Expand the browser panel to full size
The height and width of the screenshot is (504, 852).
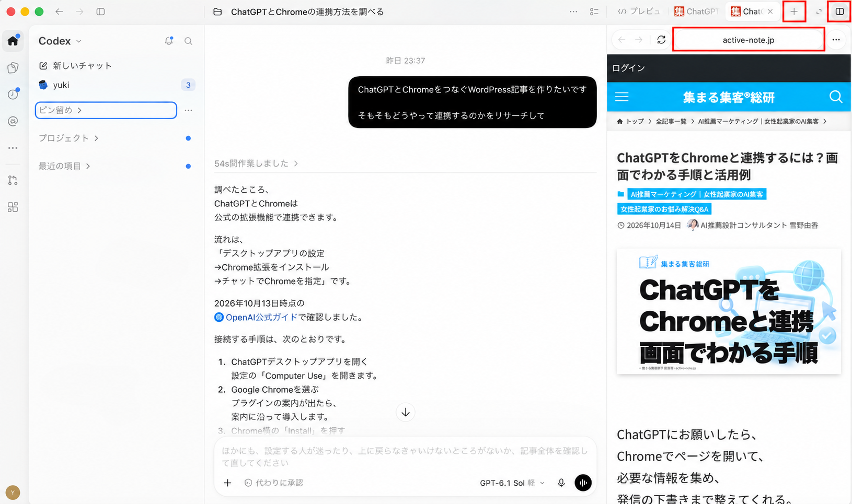(x=819, y=11)
